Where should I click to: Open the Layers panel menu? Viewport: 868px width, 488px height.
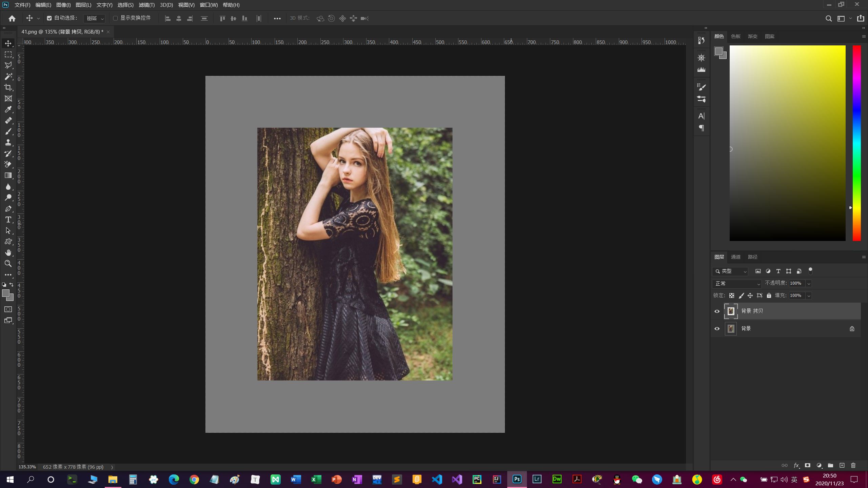point(864,257)
